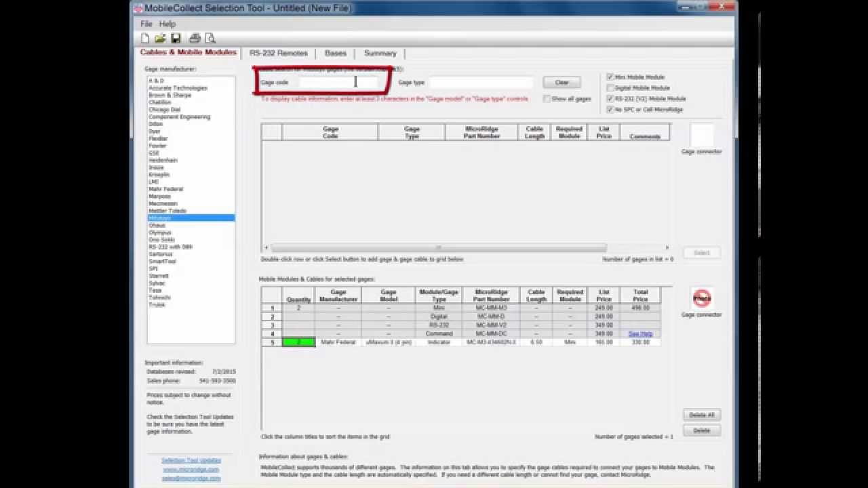Switch to Cables & Mobile Modules tab
This screenshot has height=488, width=868.
pos(188,52)
